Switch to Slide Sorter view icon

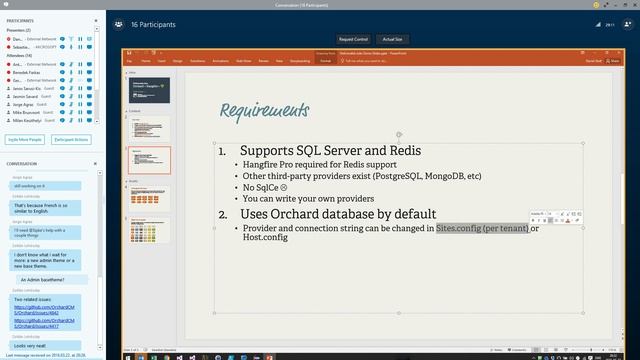[546, 350]
